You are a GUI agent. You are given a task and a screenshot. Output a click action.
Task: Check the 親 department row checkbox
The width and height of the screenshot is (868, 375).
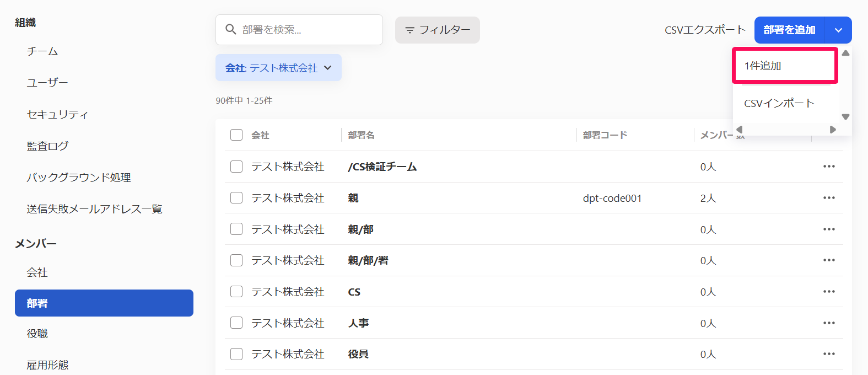click(236, 198)
